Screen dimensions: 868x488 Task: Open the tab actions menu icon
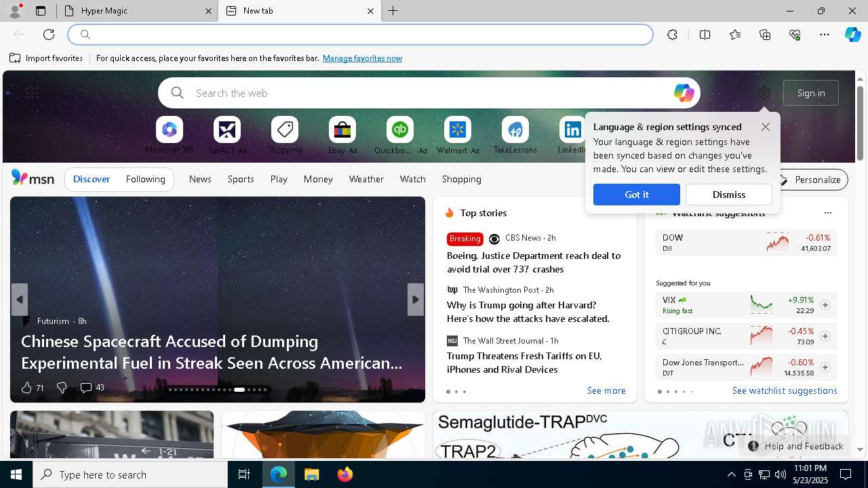pos(41,11)
